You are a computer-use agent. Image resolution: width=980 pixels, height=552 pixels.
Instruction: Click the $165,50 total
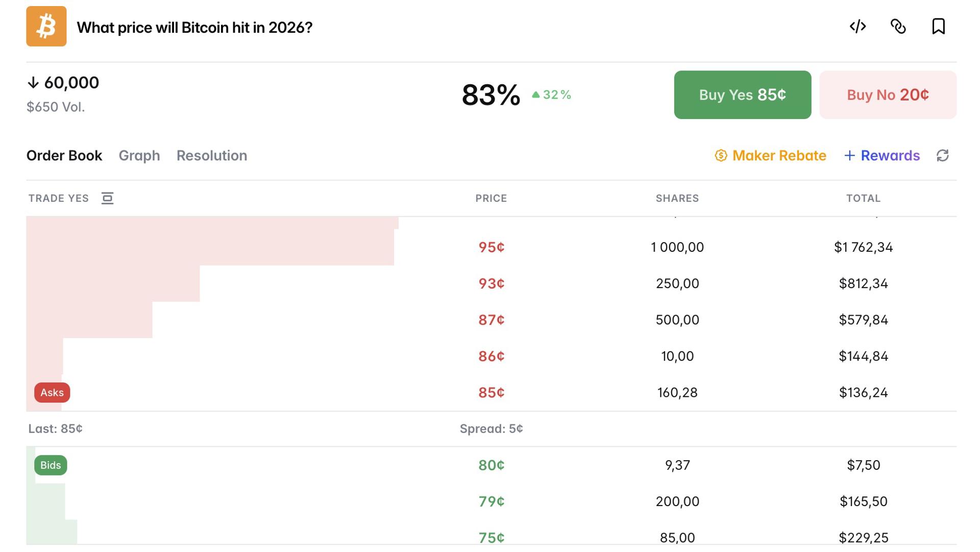pyautogui.click(x=864, y=501)
